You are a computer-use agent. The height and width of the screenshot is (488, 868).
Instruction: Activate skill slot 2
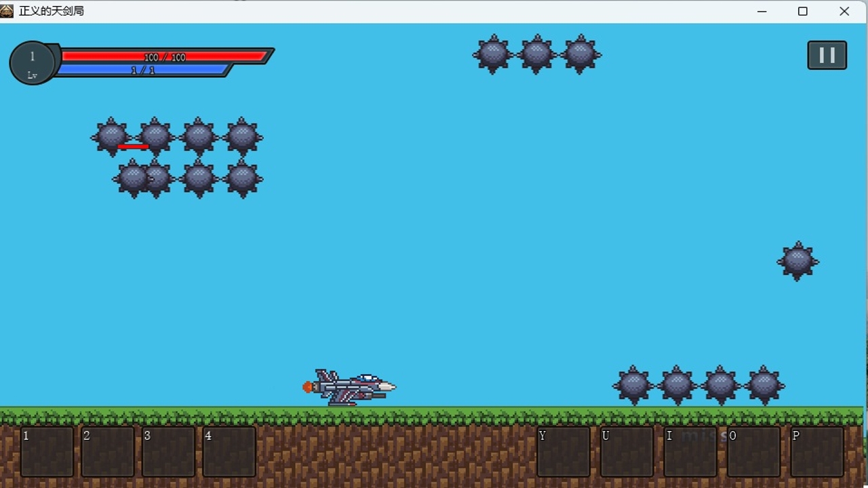[x=108, y=451]
